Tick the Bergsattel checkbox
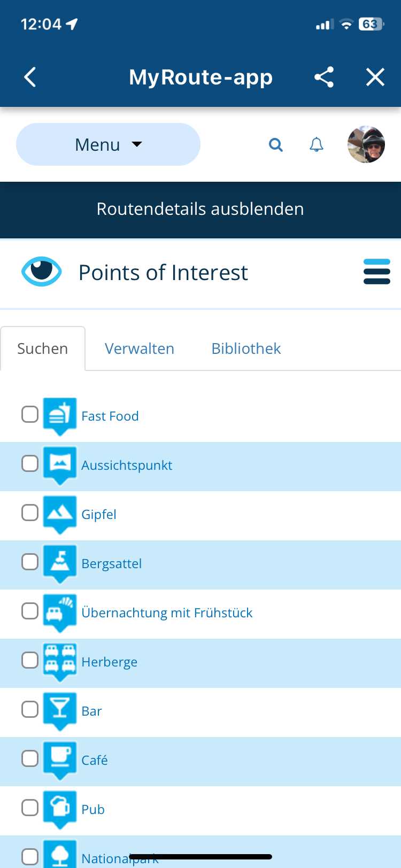The width and height of the screenshot is (401, 868). coord(30,562)
